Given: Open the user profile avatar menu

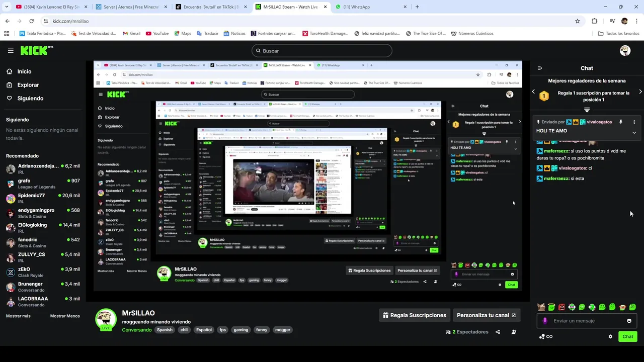Looking at the screenshot, I should (x=625, y=50).
